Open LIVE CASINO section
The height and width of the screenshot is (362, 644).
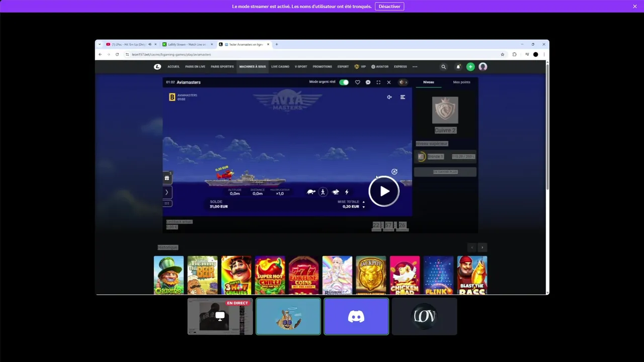click(280, 66)
